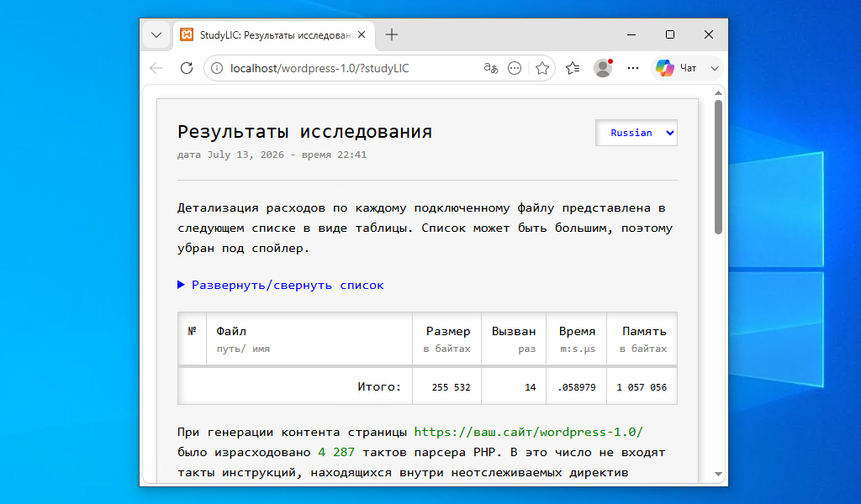861x504 pixels.
Task: Open the tab actions dropdown
Action: click(x=156, y=35)
